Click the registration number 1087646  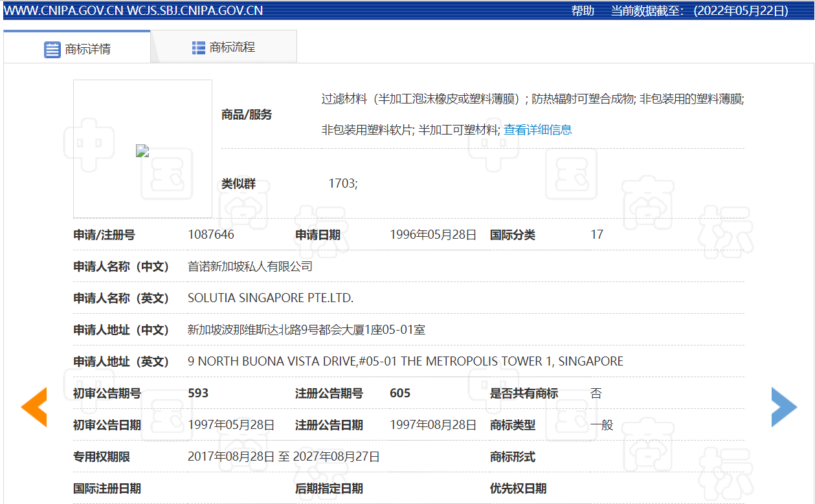[x=211, y=235]
